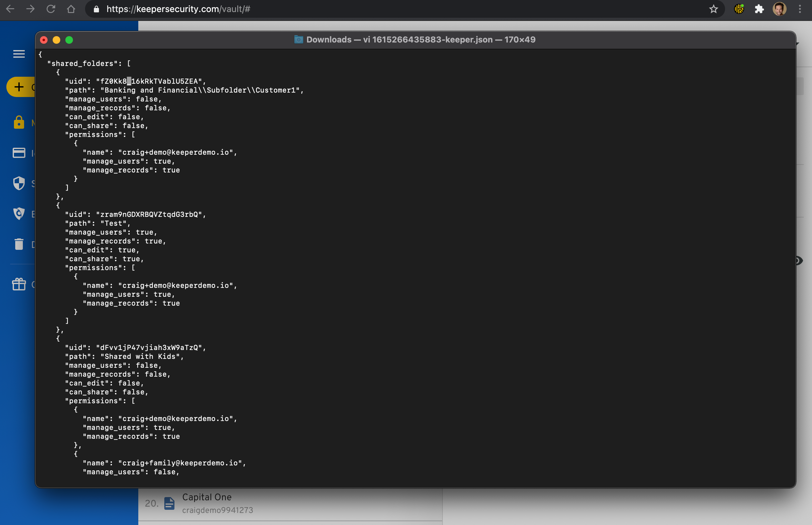Click the yellow plus Create New button

click(19, 87)
